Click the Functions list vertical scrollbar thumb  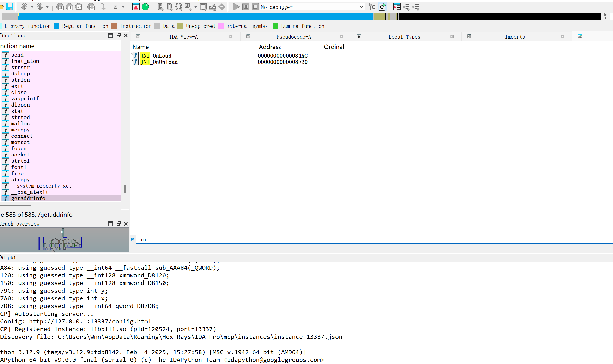[125, 189]
